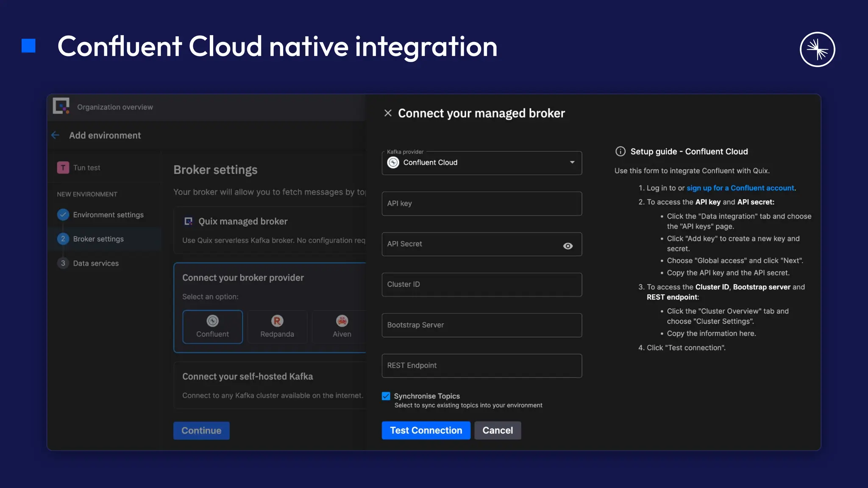Click the Confluent logo at slide top right
868x488 pixels.
pyautogui.click(x=818, y=50)
